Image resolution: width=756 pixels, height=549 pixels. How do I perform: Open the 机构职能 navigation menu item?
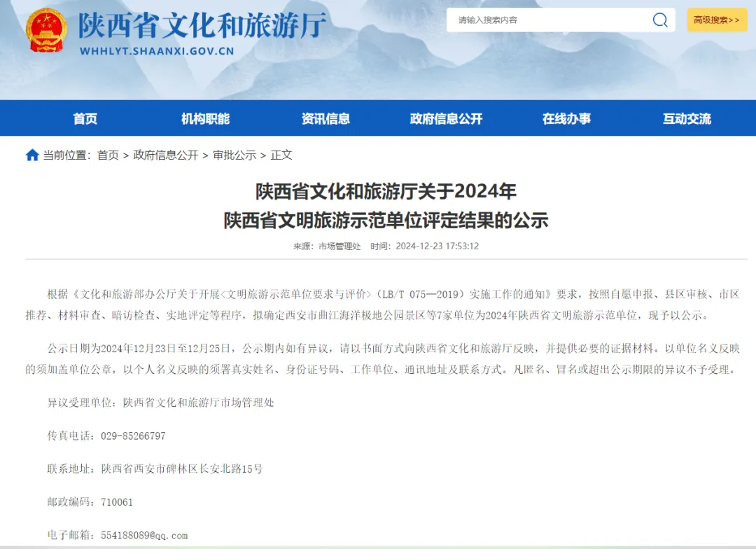pyautogui.click(x=205, y=118)
